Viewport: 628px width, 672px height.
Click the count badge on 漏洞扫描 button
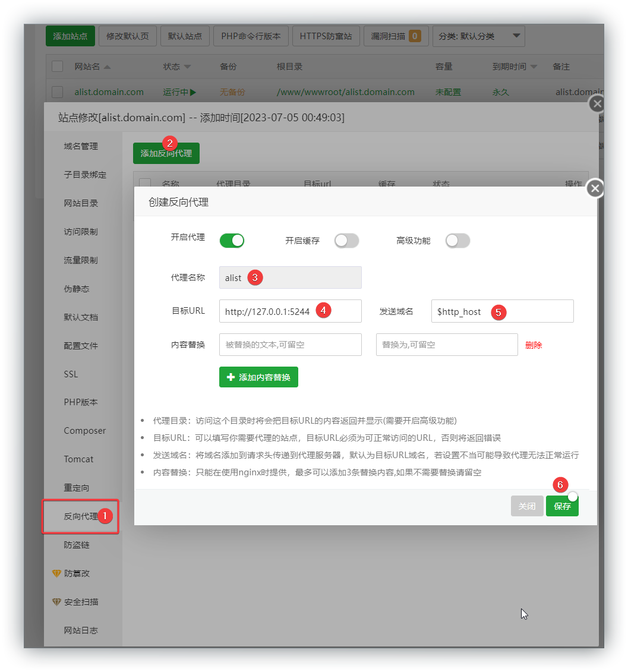click(416, 36)
